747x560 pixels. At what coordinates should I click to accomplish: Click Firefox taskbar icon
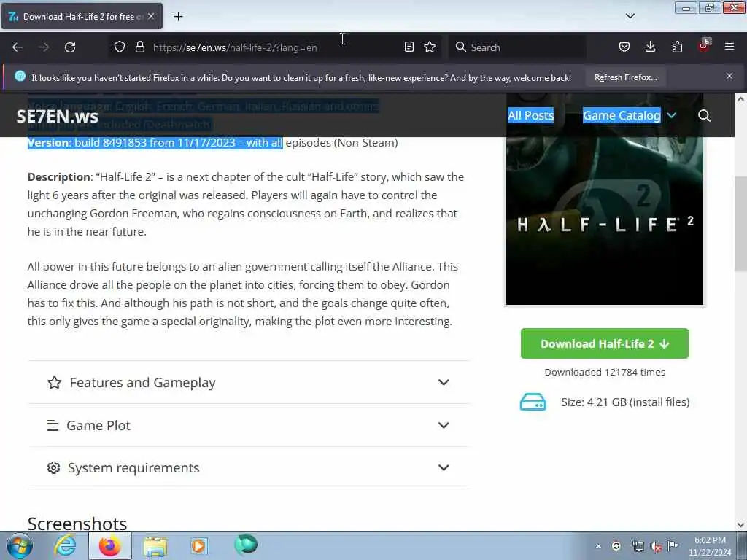tap(110, 545)
